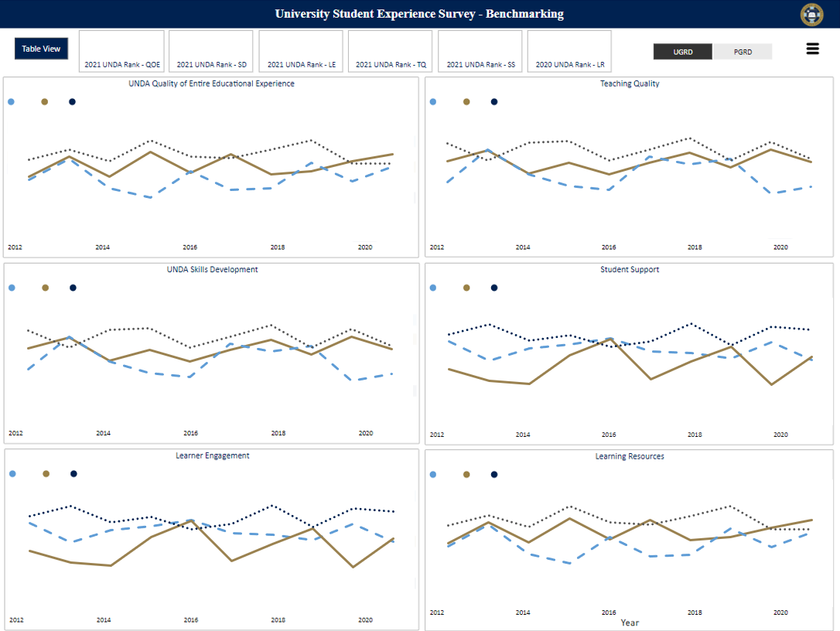Image resolution: width=840 pixels, height=631 pixels.
Task: Click light blue legend dot in Quality of Entire Educational Experience chart
Action: [x=12, y=102]
